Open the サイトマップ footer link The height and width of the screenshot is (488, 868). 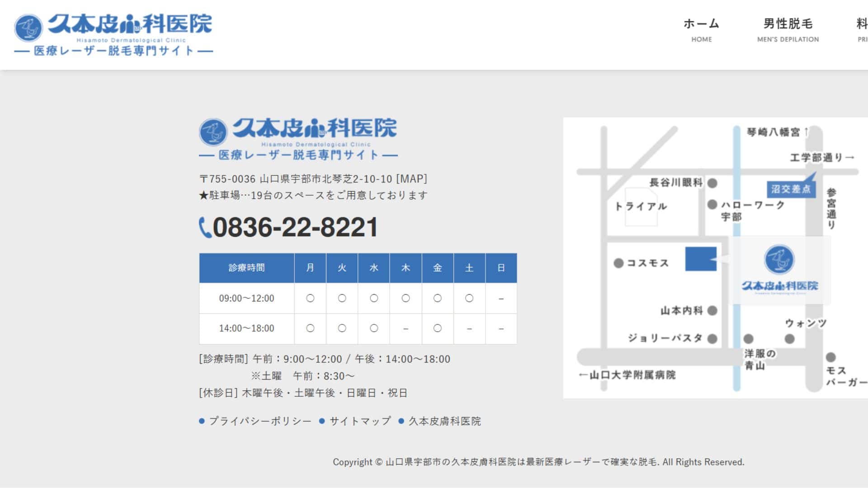point(360,421)
